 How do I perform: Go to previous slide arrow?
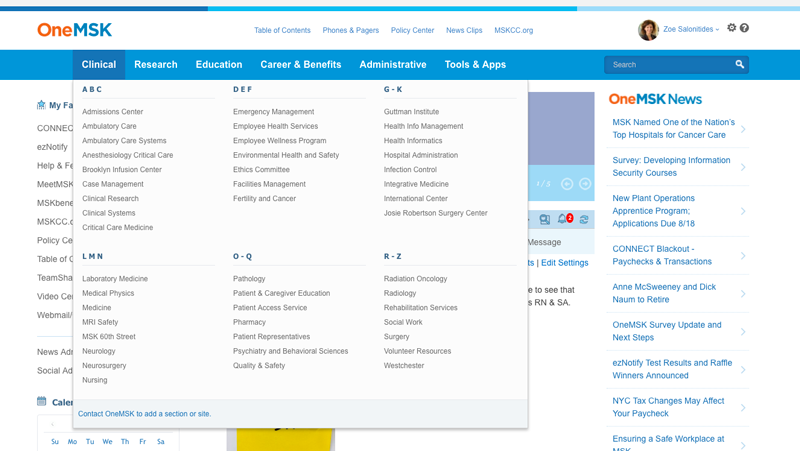567,184
